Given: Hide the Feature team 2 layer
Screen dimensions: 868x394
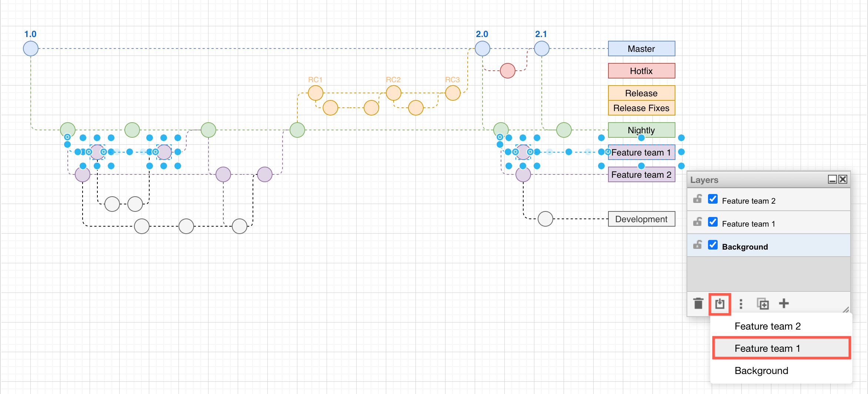Looking at the screenshot, I should coord(713,199).
